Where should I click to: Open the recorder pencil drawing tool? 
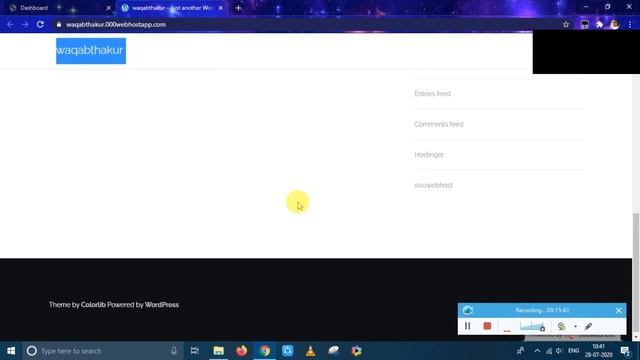588,326
